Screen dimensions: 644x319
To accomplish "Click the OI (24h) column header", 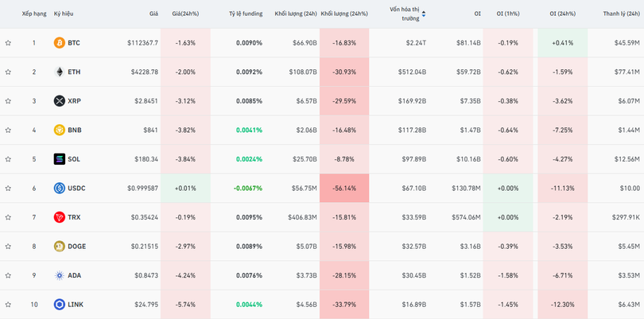I will [x=564, y=14].
